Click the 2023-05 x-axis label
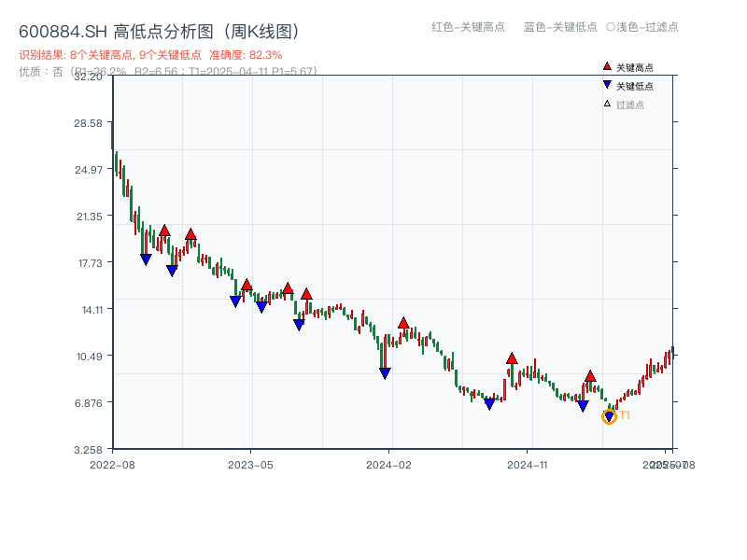The height and width of the screenshot is (560, 747). [250, 464]
